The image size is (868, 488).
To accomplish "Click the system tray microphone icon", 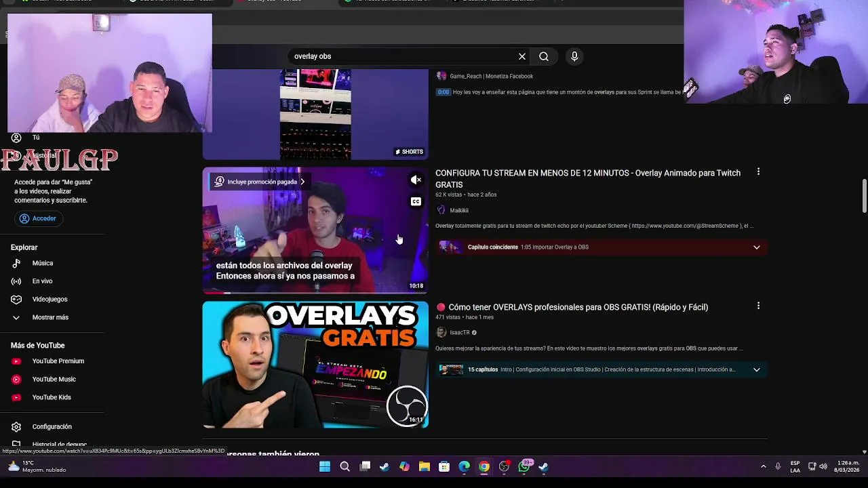I will pos(778,466).
